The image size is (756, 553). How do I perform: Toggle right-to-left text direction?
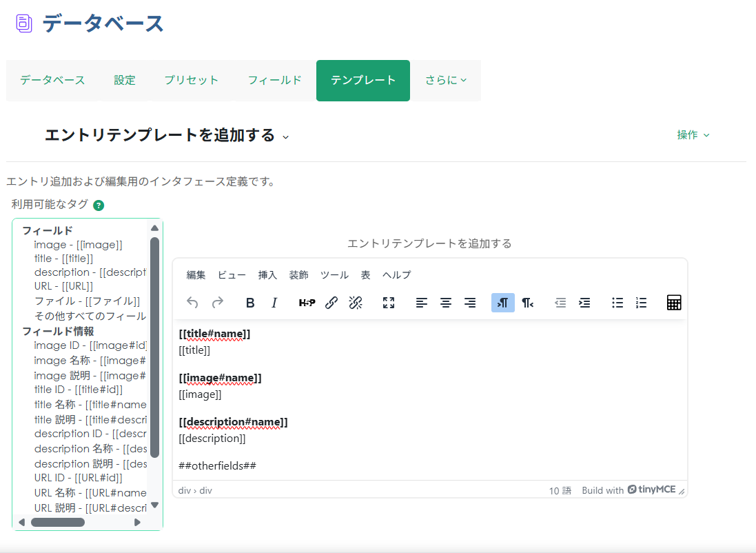tap(527, 303)
